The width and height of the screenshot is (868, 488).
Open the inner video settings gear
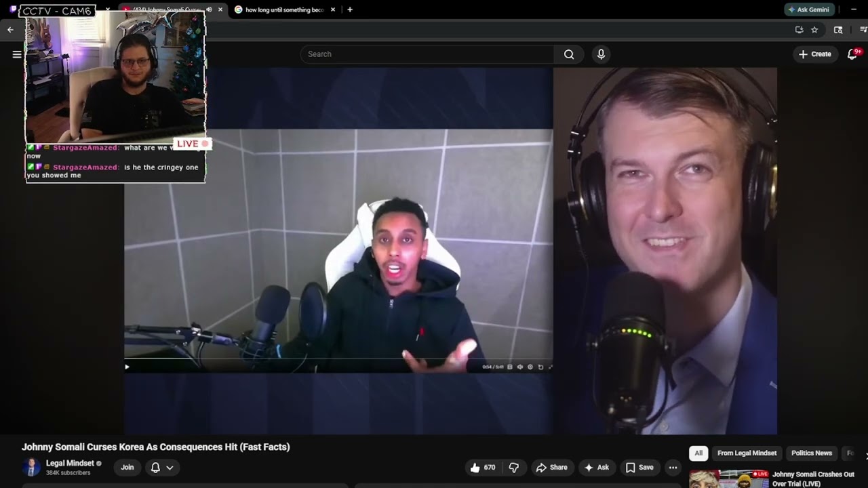[530, 367]
